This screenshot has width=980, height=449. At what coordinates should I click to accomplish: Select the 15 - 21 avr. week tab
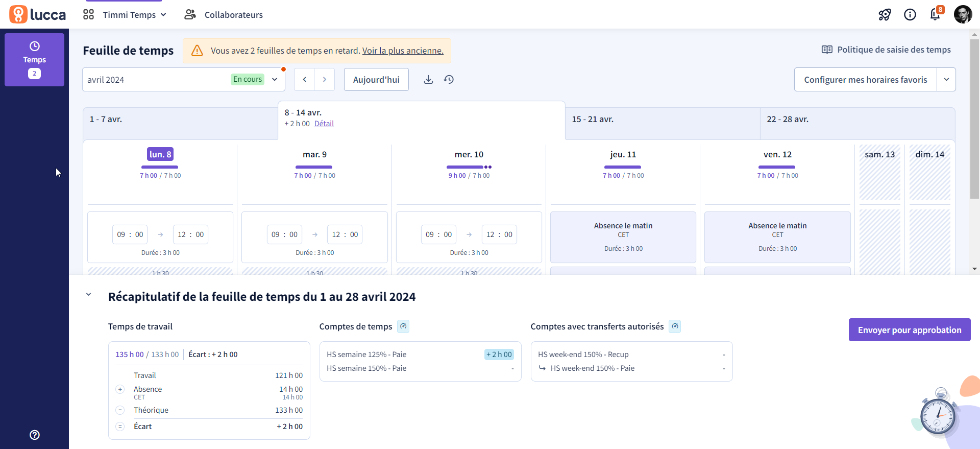point(663,123)
